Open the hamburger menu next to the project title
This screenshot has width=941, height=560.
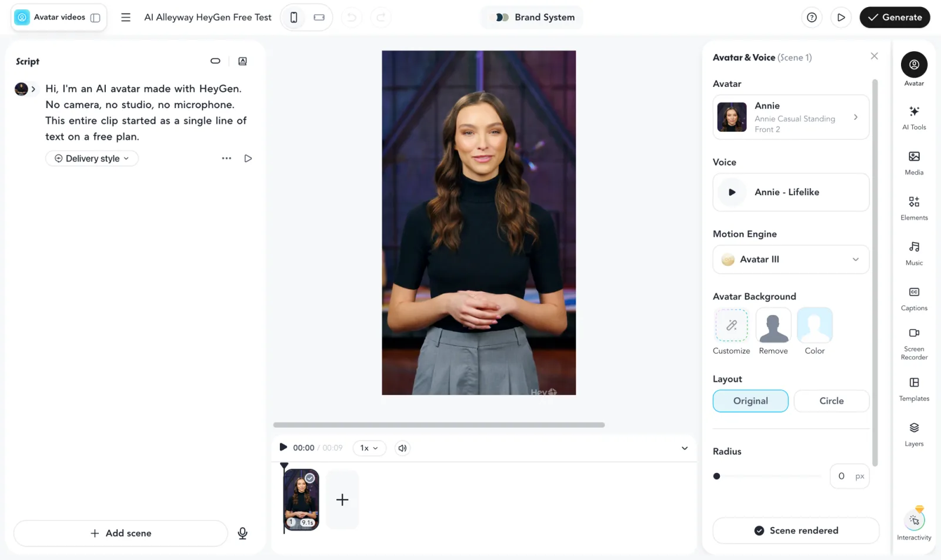pos(125,18)
